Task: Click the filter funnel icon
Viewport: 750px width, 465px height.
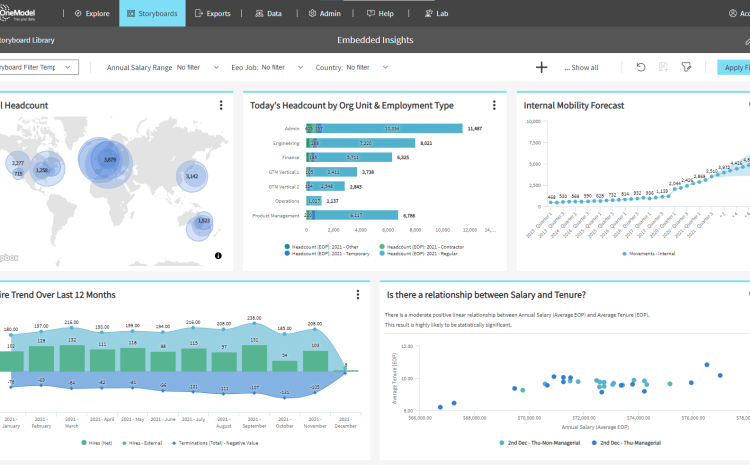Action: pyautogui.click(x=686, y=67)
